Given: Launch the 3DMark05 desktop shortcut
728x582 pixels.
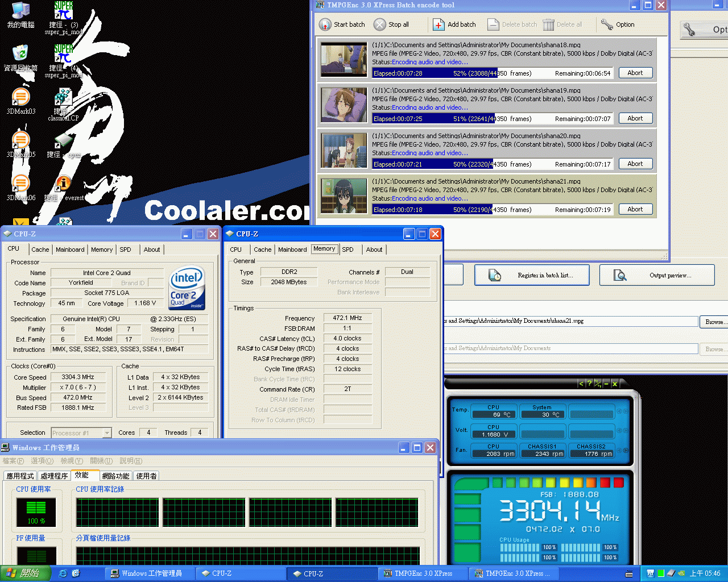Looking at the screenshot, I should point(20,144).
